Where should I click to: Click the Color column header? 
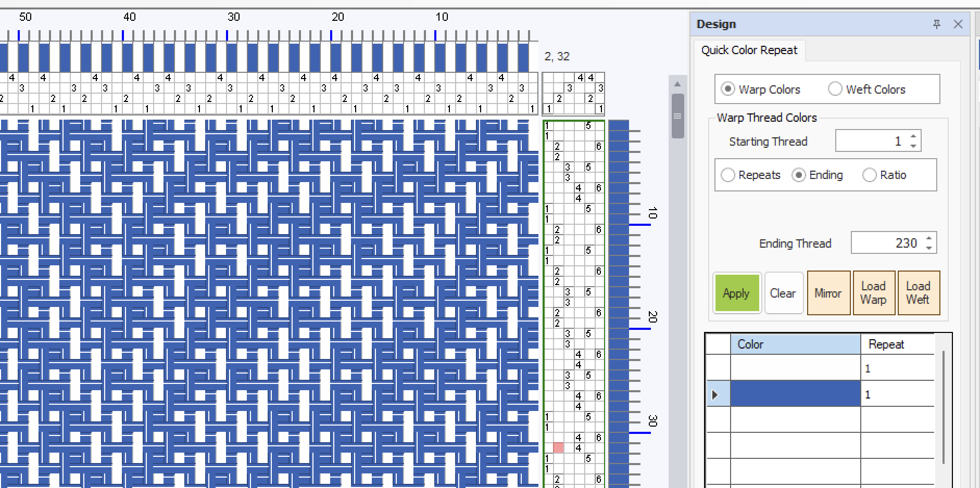[x=795, y=344]
